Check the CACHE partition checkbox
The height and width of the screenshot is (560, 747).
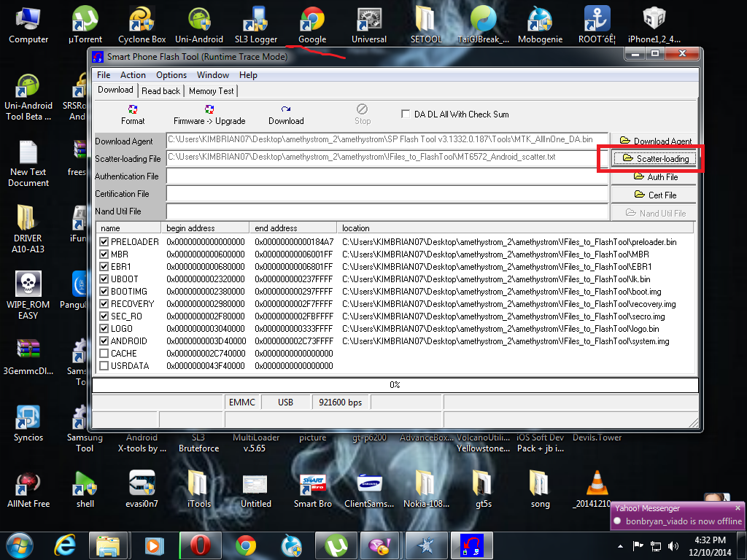tap(104, 354)
